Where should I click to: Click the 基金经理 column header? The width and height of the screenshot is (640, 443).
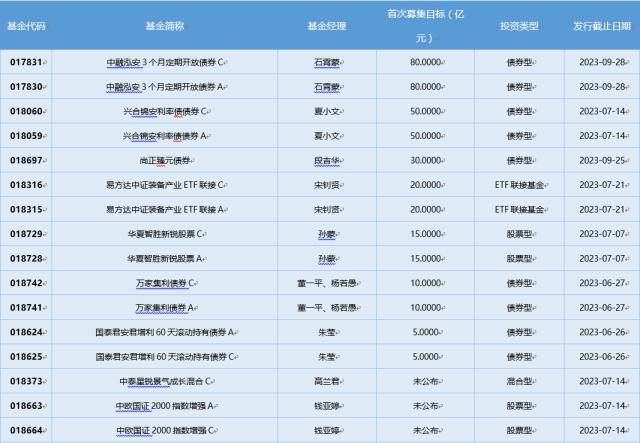pyautogui.click(x=327, y=26)
